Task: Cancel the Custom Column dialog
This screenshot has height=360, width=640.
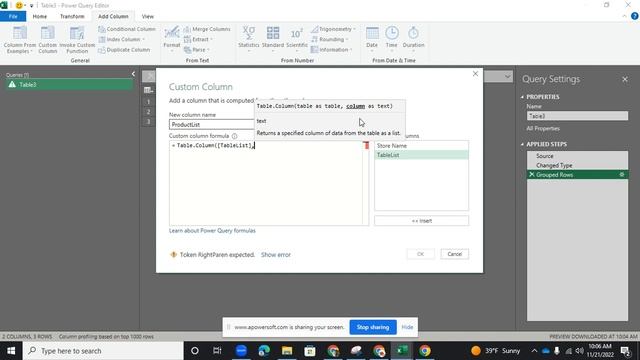Action: [454, 254]
